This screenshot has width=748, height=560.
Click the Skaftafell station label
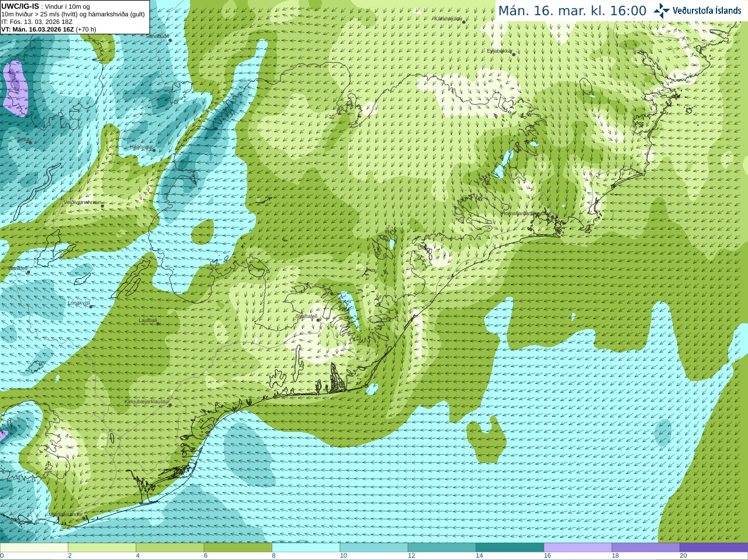306,316
